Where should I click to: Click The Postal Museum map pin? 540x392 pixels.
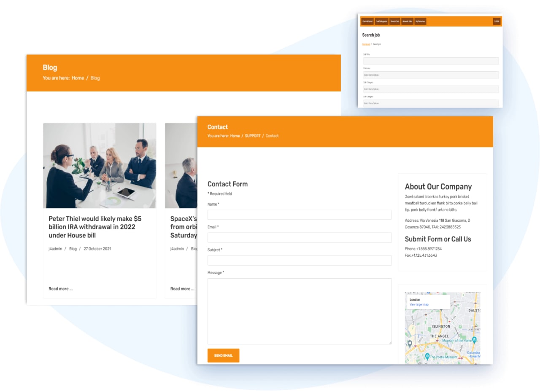pyautogui.click(x=427, y=357)
